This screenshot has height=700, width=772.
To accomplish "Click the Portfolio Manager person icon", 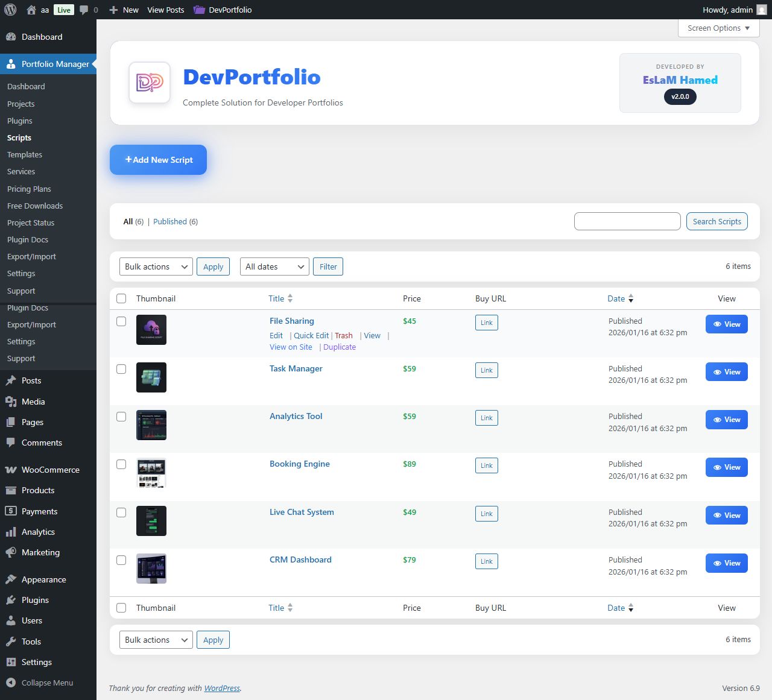I will (x=11, y=64).
